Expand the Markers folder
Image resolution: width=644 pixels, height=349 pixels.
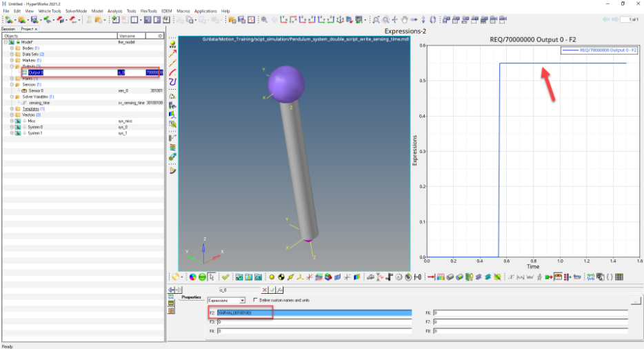click(x=12, y=61)
